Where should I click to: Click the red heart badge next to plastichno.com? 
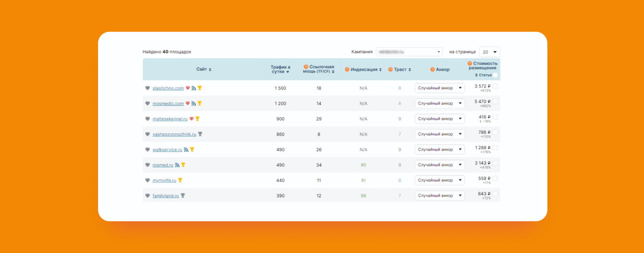click(x=188, y=88)
